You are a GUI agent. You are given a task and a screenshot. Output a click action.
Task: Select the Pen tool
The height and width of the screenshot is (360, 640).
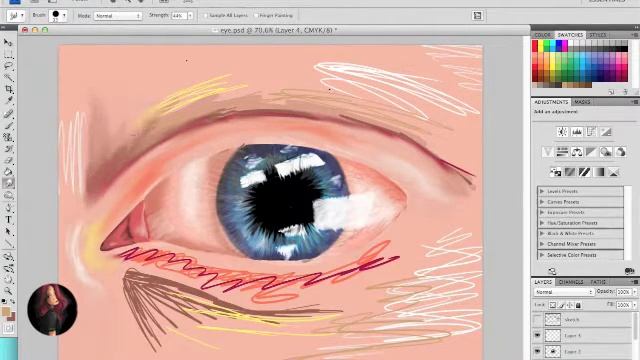click(x=8, y=208)
